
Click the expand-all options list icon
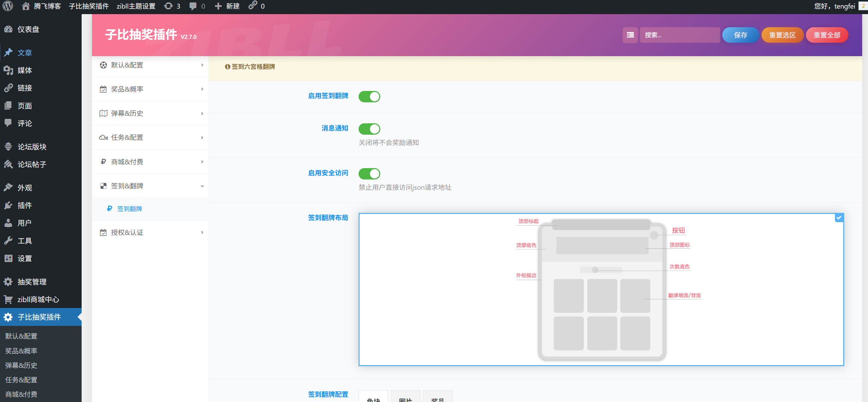(630, 35)
